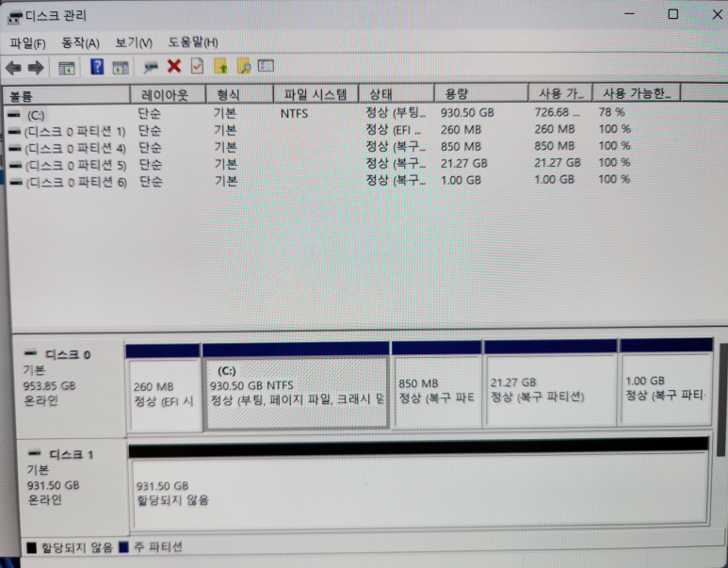This screenshot has width=728, height=568.
Task: Click the Disk Management title bar icon
Action: pos(14,17)
